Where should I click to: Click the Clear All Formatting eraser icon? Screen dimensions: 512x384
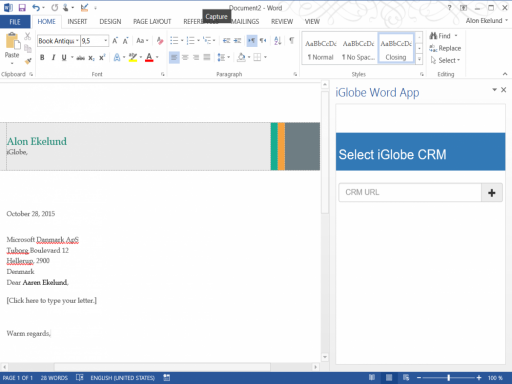(160, 41)
